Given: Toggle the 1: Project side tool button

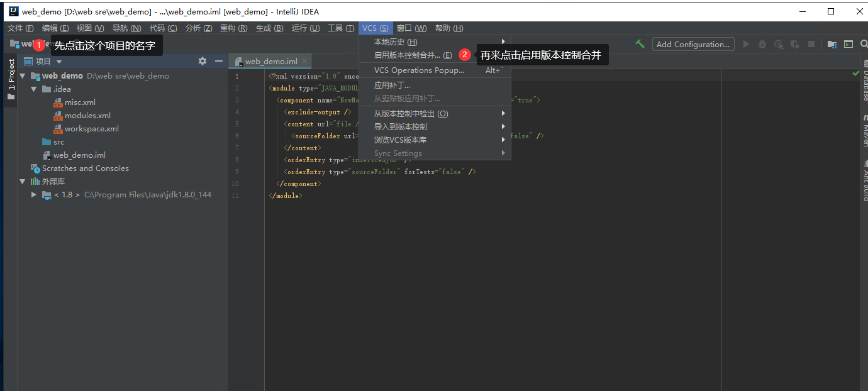Looking at the screenshot, I should click(x=11, y=79).
